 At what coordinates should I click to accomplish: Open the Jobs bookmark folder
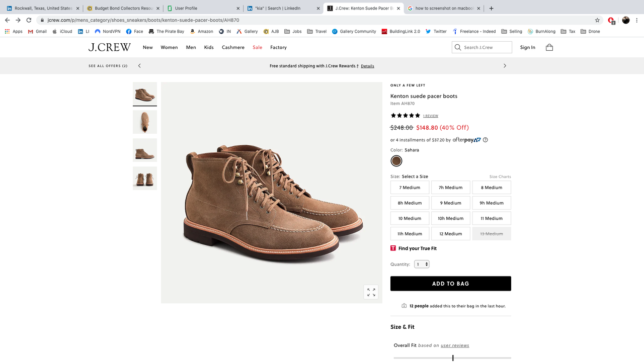tap(293, 31)
